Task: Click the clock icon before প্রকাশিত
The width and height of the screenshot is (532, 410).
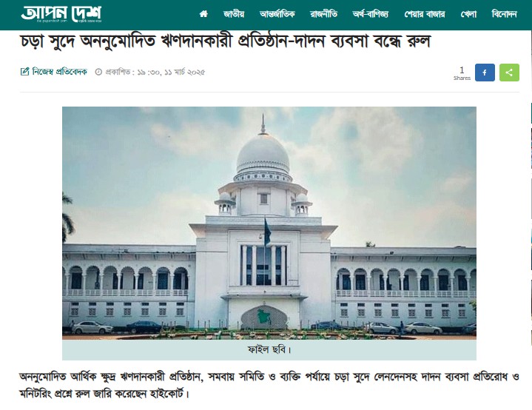Action: (98, 72)
